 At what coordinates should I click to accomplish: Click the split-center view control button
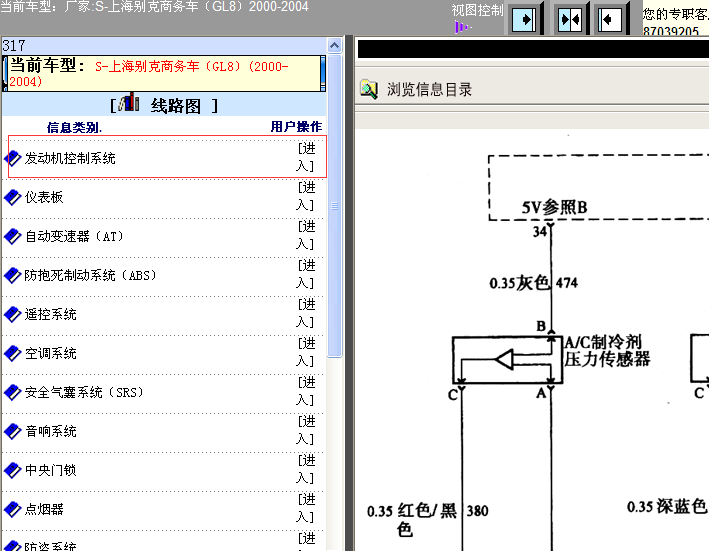click(570, 19)
